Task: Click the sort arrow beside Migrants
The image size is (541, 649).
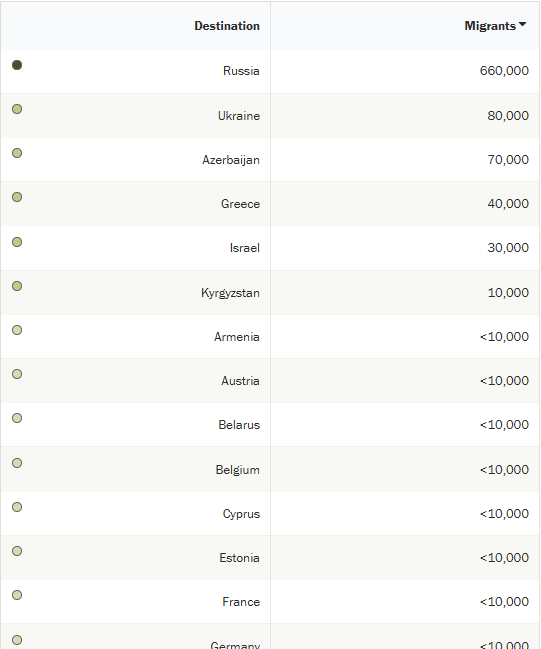Action: pos(522,24)
